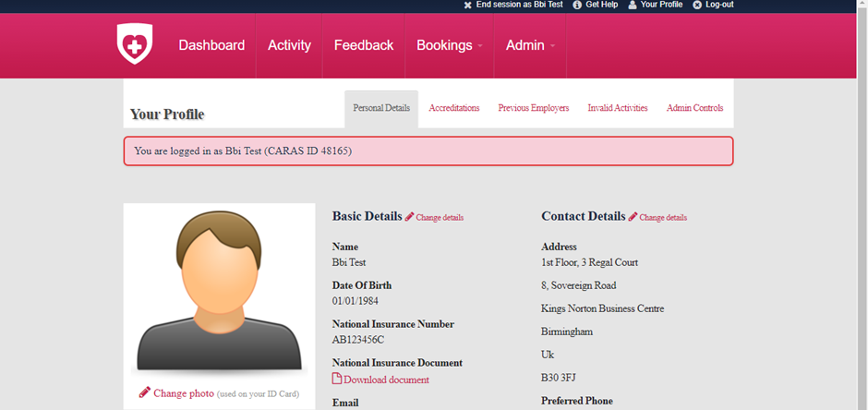Screen dimensions: 868x410
Task: Click address line 1st Floor, 3 Regal Court
Action: 589,262
